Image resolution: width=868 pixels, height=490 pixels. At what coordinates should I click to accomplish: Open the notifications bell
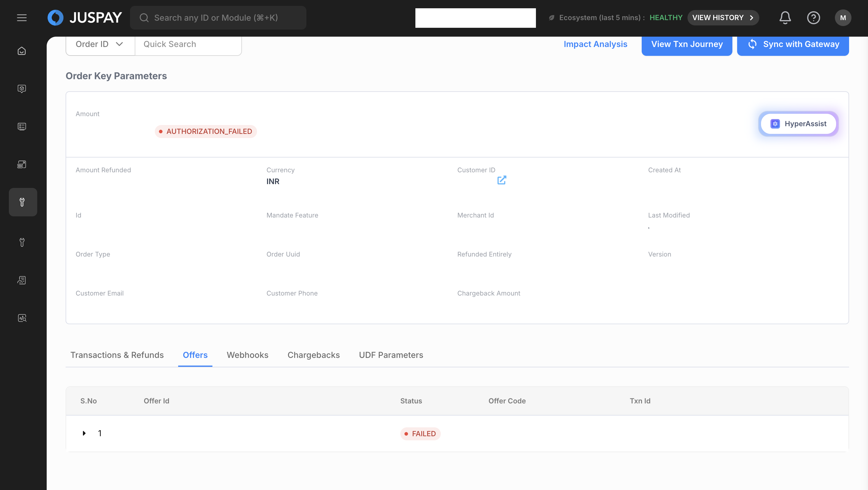tap(785, 17)
